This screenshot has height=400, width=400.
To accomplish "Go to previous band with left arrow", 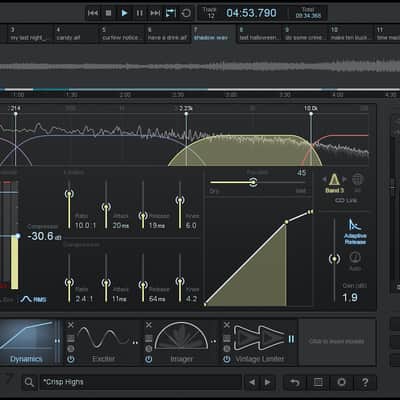I will 324,179.
